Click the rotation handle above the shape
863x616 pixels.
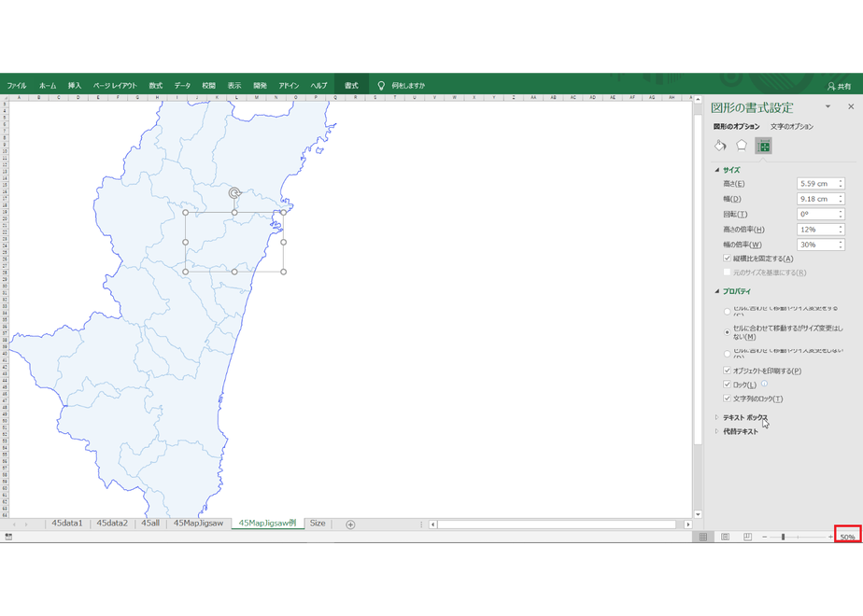pyautogui.click(x=234, y=193)
